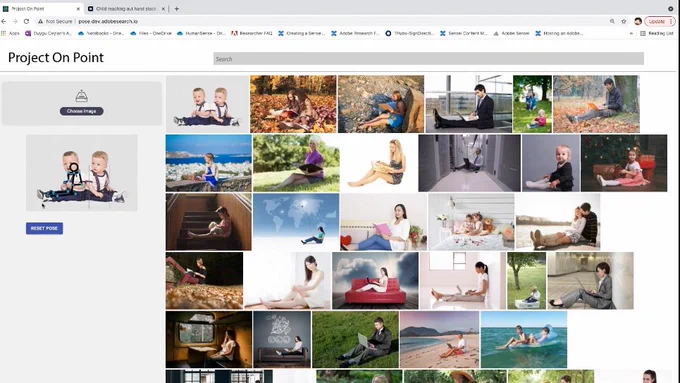Viewport: 680px width, 383px height.
Task: Open the man with laptop under tree thumbnail
Action: point(596,104)
